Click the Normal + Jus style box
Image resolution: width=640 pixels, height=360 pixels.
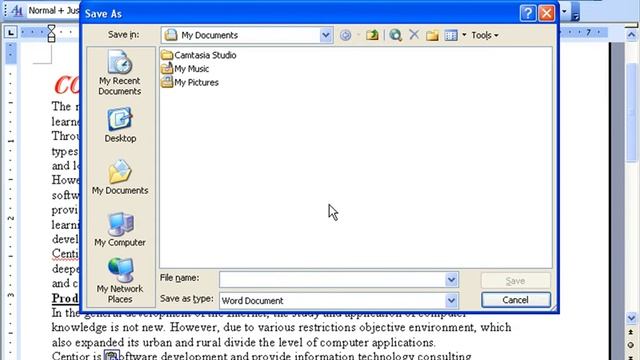53,11
